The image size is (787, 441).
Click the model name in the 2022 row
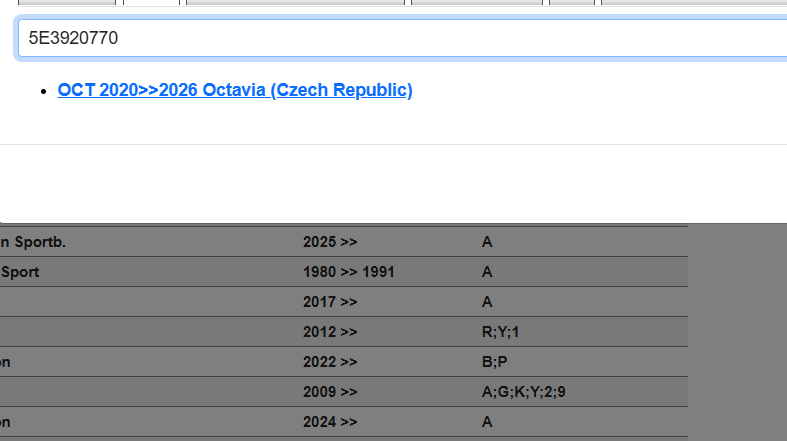click(x=6, y=362)
